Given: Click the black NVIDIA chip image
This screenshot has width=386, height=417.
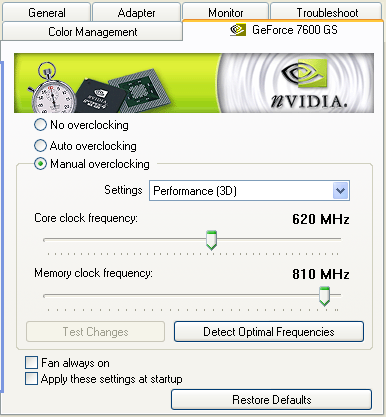Looking at the screenshot, I should point(100,96).
